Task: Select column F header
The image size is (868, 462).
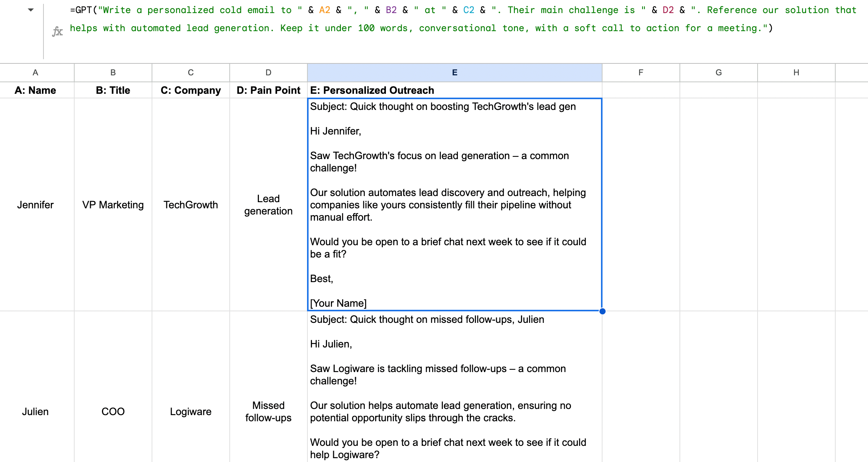Action: 641,73
